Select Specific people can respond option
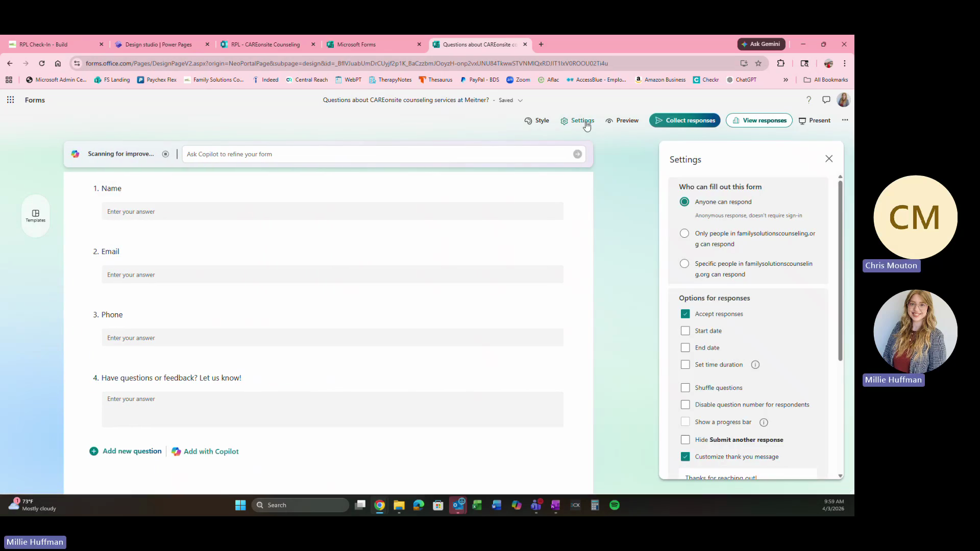 (x=684, y=264)
